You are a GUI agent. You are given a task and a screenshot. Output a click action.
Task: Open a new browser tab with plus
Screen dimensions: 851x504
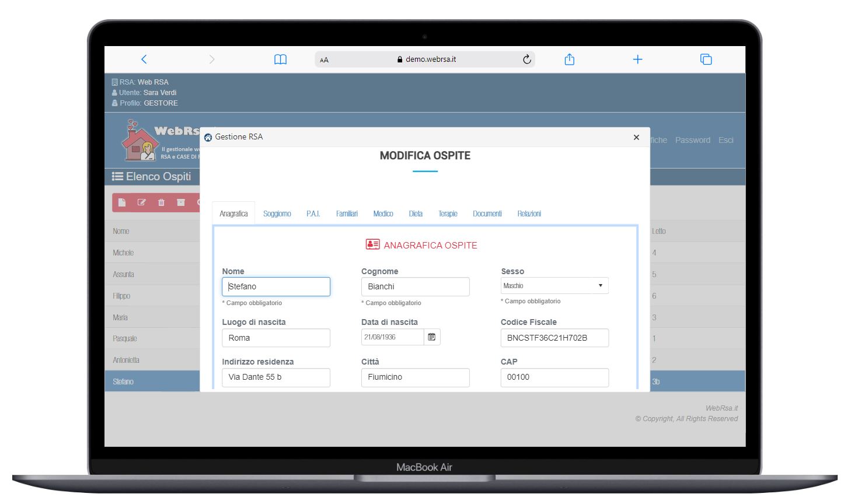point(637,60)
